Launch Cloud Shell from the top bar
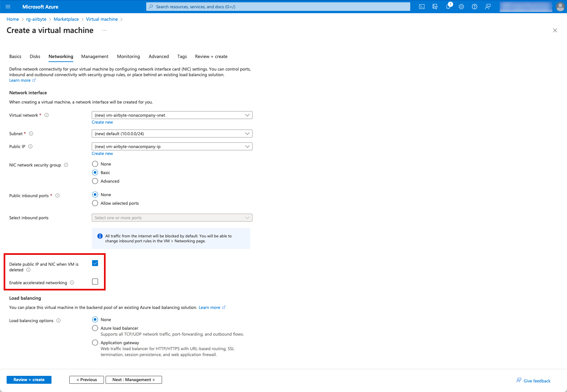 pos(422,7)
